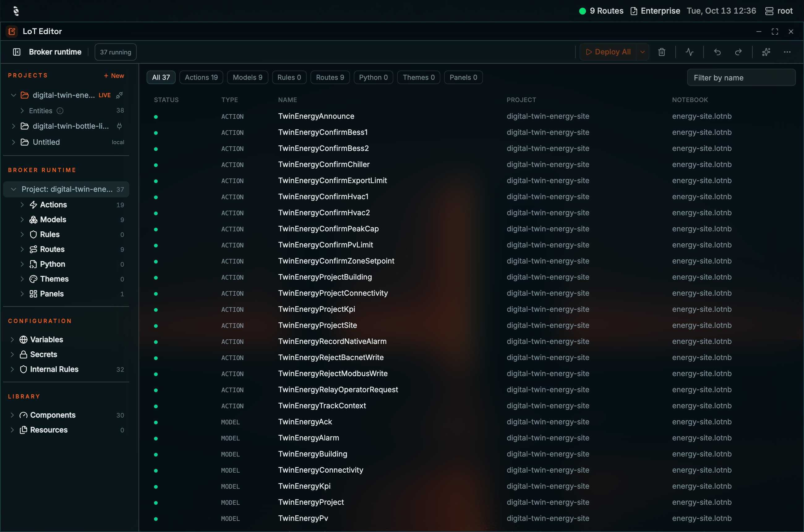Click the logo icon in the top system bar

pyautogui.click(x=15, y=11)
